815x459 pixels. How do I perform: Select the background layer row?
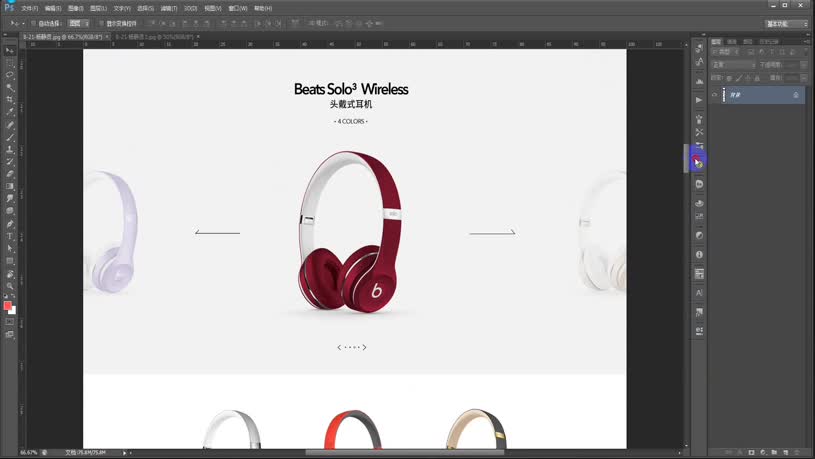pos(757,95)
